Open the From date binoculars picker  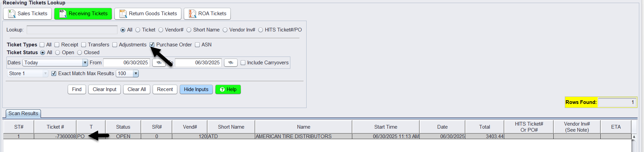(x=159, y=63)
